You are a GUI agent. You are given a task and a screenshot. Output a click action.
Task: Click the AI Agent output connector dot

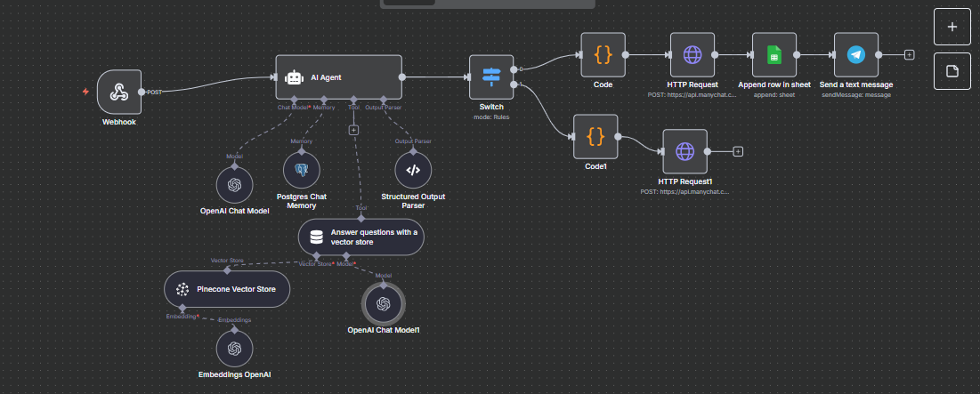[401, 77]
